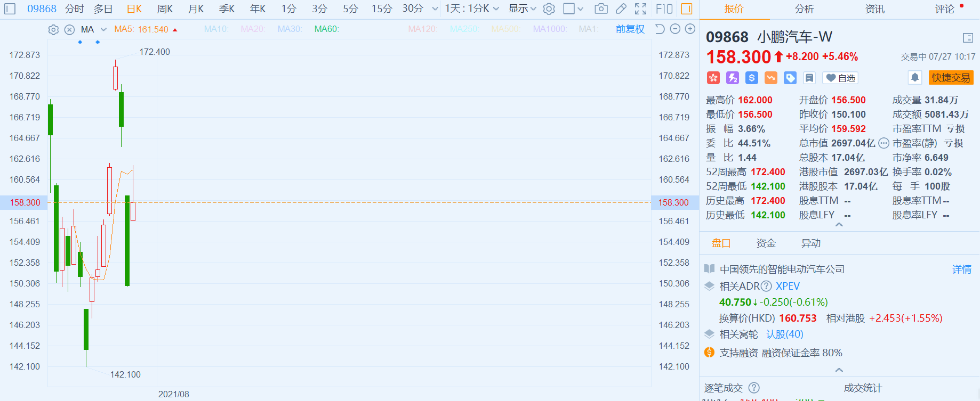Open 详情 company details link
Screen dimensions: 980x401
[962, 269]
